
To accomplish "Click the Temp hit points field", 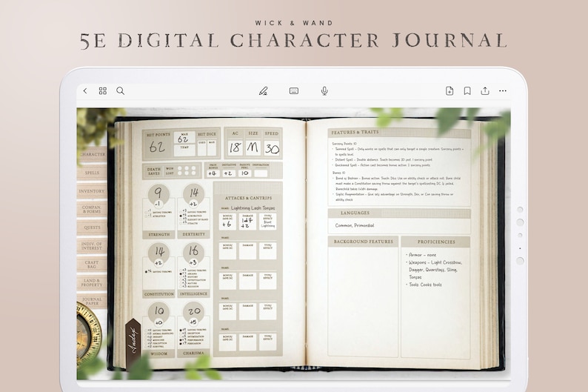I will coord(184,150).
